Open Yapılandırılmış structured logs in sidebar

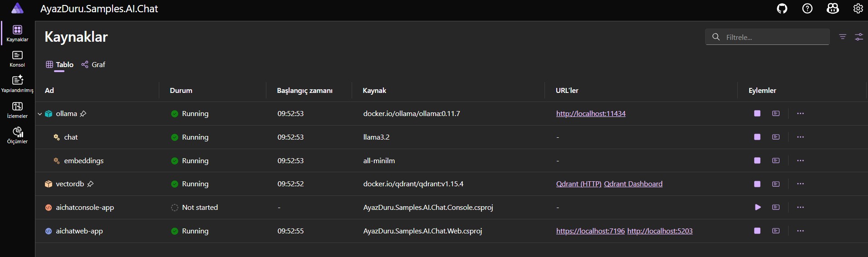tap(17, 84)
